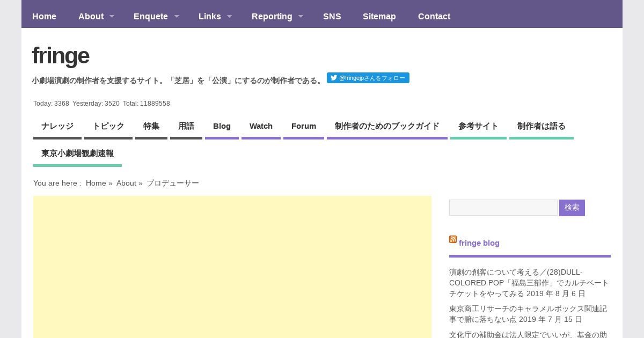Screen dimensions: 644x338
Task: Expand the Enquete menu arrow
Action: (x=177, y=16)
